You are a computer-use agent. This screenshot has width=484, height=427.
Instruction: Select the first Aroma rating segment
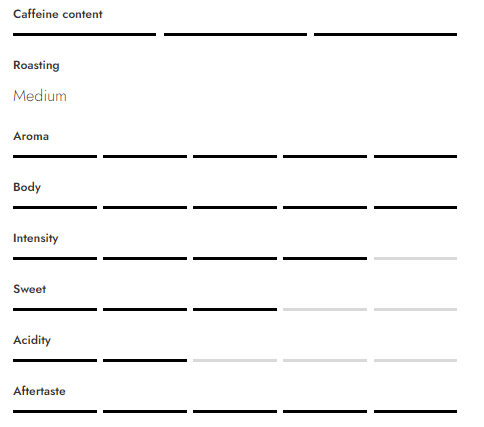coord(55,156)
